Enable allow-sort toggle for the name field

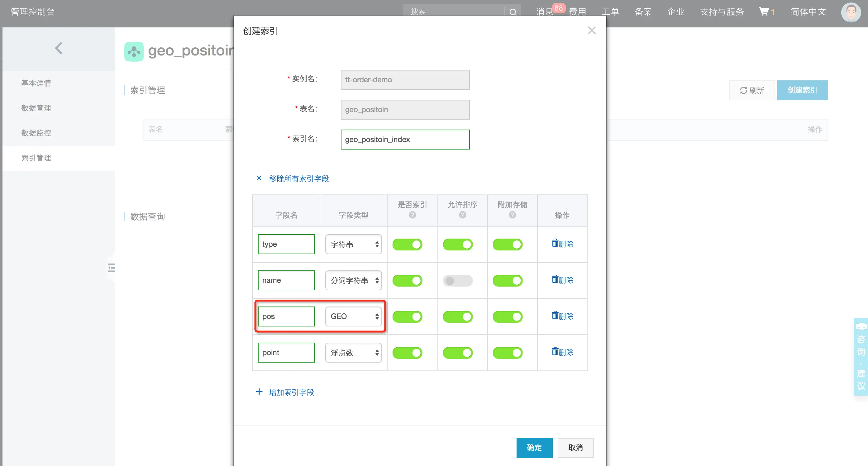point(458,280)
